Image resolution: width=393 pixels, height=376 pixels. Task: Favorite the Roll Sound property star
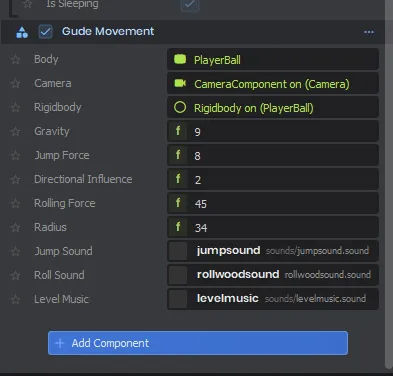click(15, 276)
